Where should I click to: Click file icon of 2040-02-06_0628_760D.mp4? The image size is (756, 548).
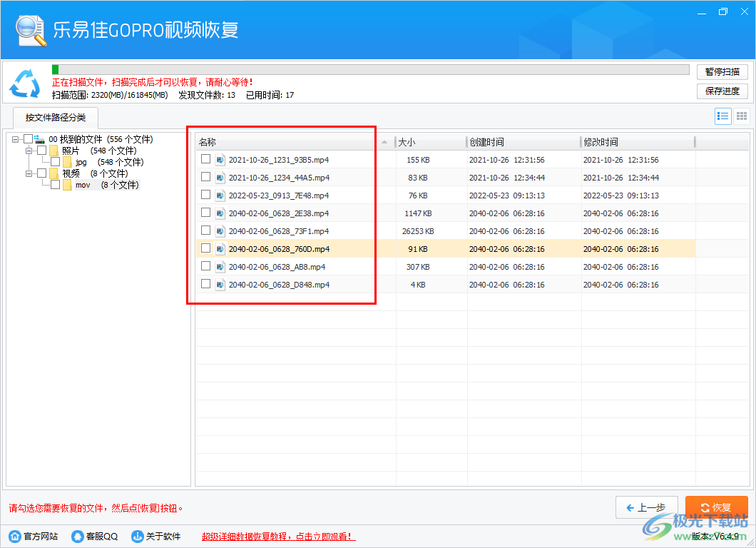tap(220, 249)
